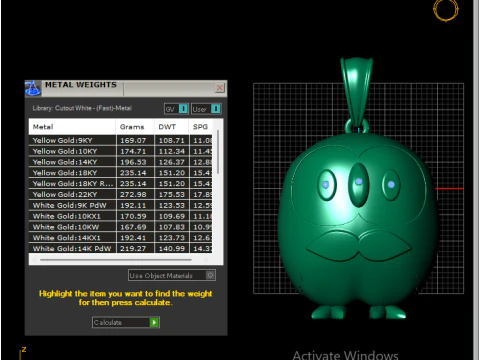
Task: Click the horizontal scrollbar under the table
Action: point(116,260)
